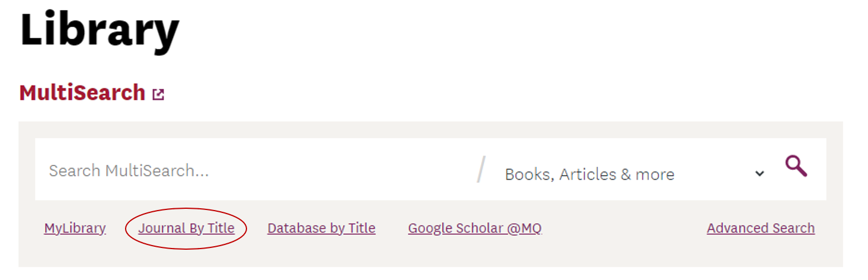
Task: Click the magnifying glass search icon
Action: tap(796, 166)
